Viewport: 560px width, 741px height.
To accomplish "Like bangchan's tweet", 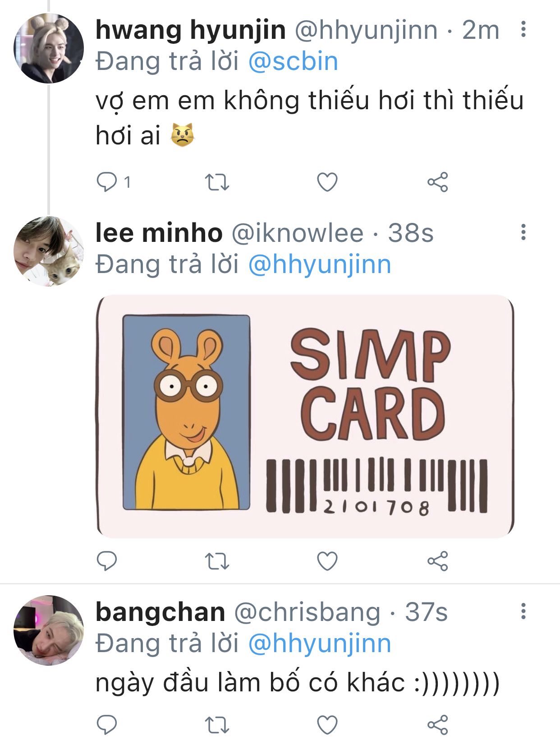I will [x=327, y=724].
